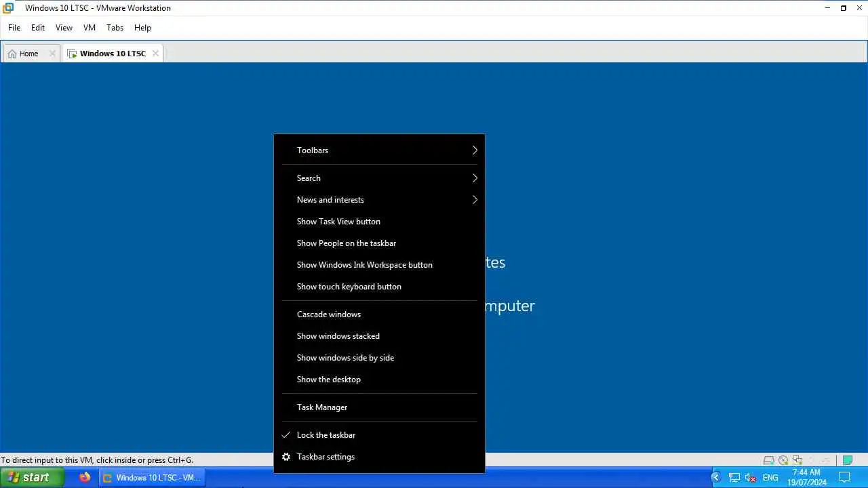Viewport: 868px width, 488px height.
Task: Select Show windows side by side
Action: (379, 358)
